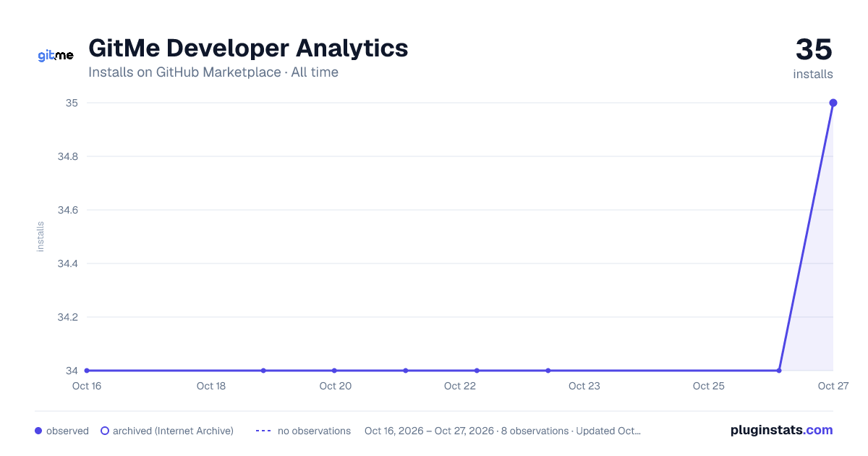Click the y-axis label 34.8
The height and width of the screenshot is (456, 868).
click(x=68, y=156)
